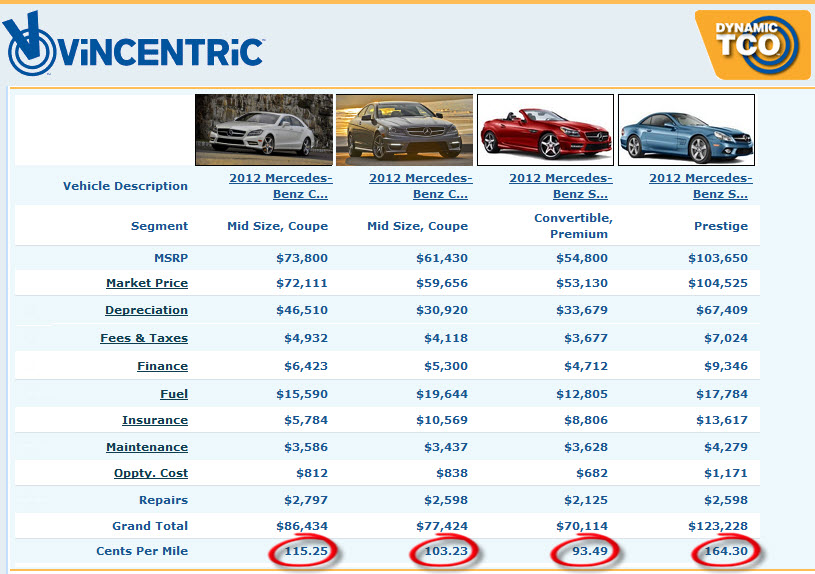Select the $86,434 grand total
The image size is (815, 574).
click(302, 526)
